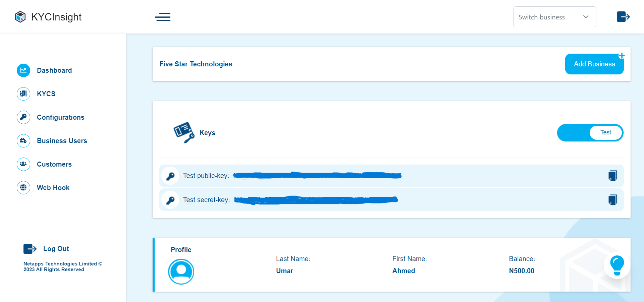Click the Log Out link
The image size is (644, 302).
(x=56, y=249)
